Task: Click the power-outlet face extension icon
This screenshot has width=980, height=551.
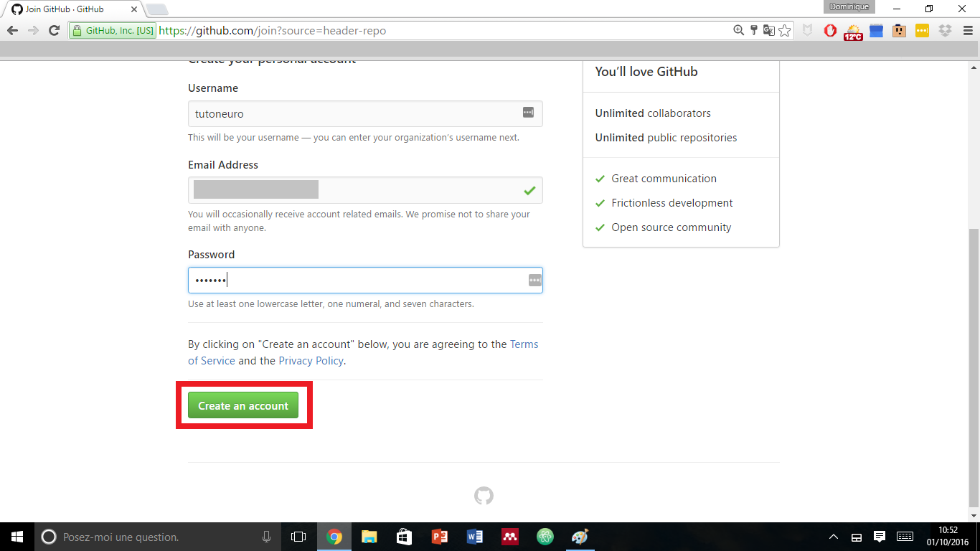Action: pos(899,31)
